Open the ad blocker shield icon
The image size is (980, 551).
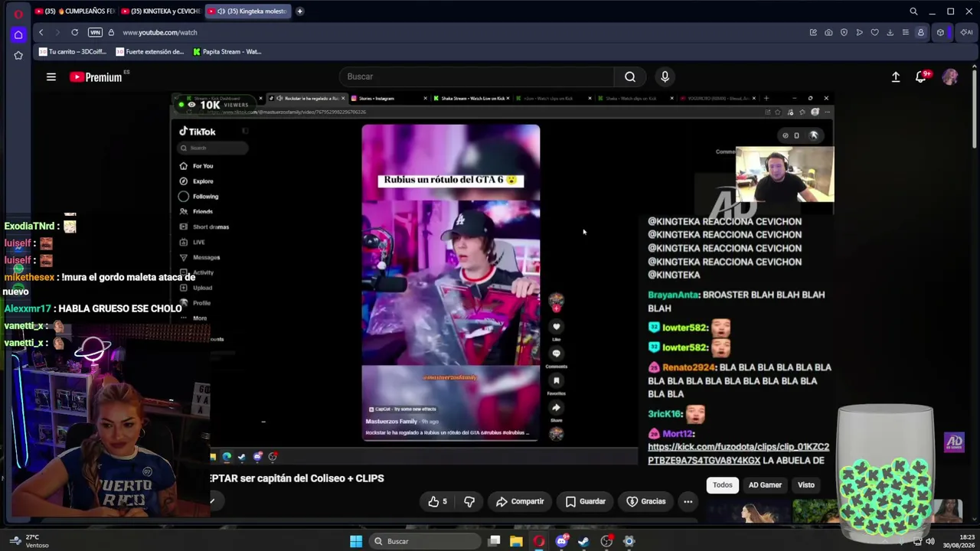(x=844, y=32)
